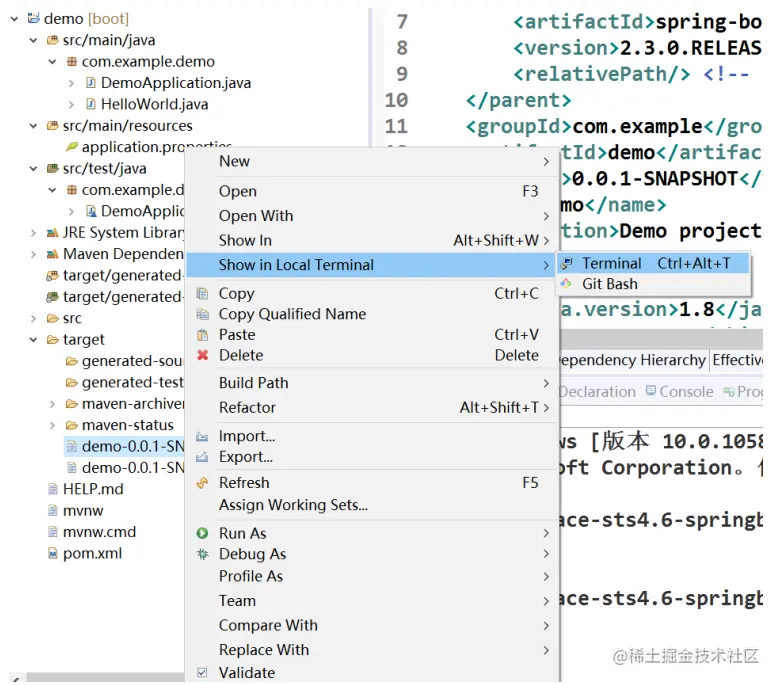
Task: Collapse the target folder node
Action: pyautogui.click(x=33, y=340)
